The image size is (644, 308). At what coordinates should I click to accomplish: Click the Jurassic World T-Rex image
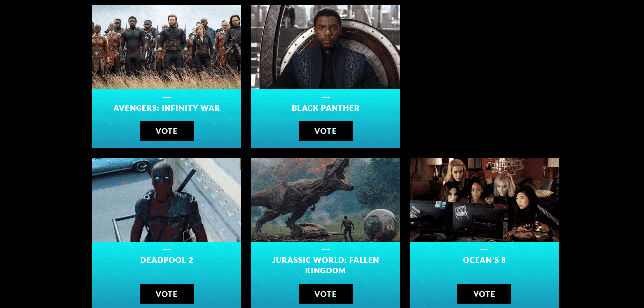(x=325, y=200)
